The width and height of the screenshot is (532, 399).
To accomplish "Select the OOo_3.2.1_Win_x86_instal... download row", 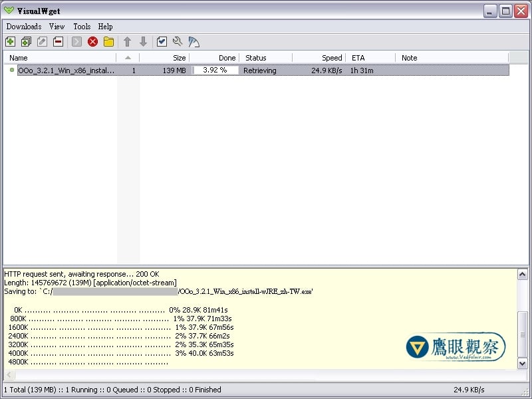I will pyautogui.click(x=263, y=70).
